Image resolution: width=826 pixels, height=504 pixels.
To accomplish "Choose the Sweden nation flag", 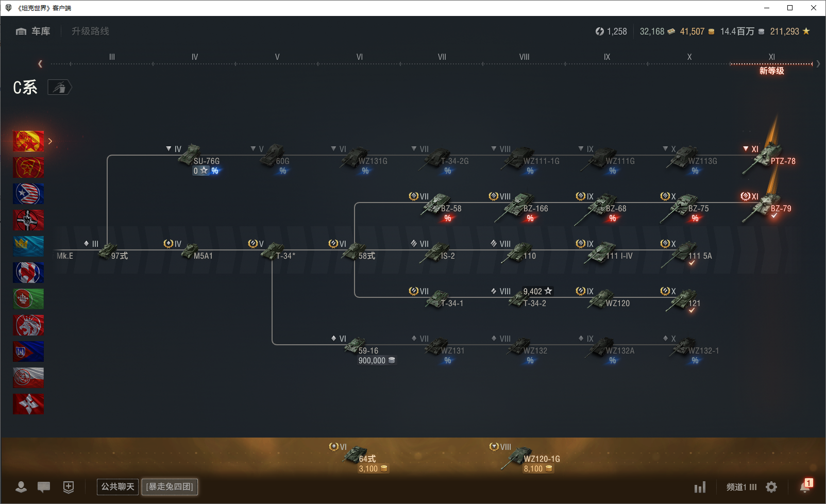I will (28, 246).
